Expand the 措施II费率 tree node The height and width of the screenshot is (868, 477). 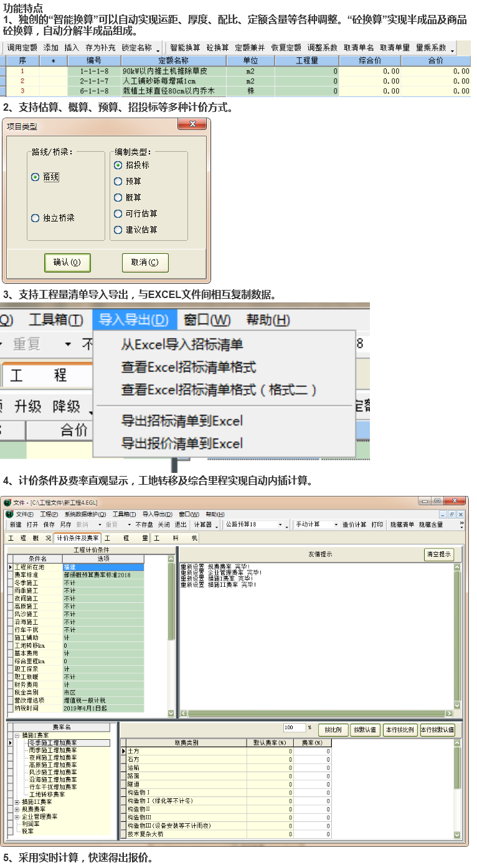17,802
